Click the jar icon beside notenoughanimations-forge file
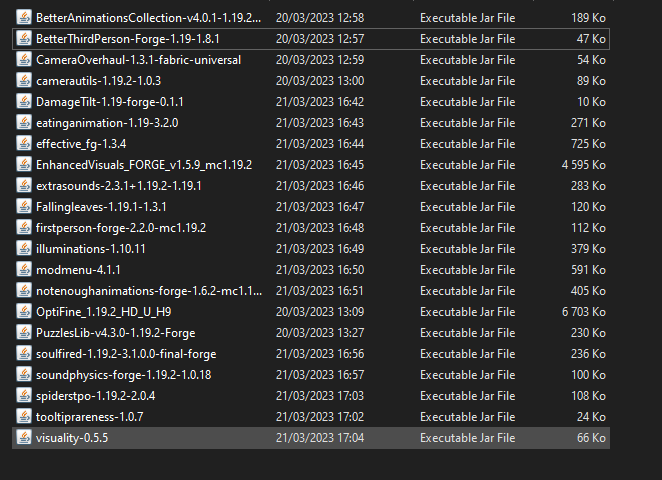 (24, 290)
